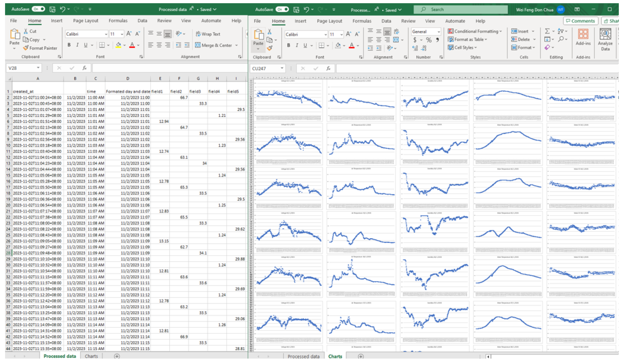Click the Analyze Data icon
Image resolution: width=625 pixels, height=364 pixels.
coord(605,40)
